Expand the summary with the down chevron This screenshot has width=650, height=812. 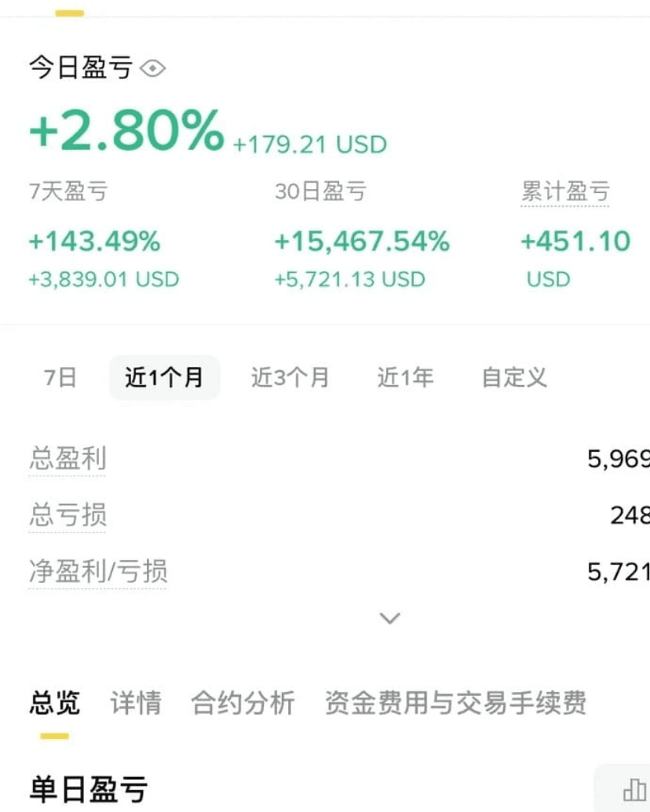(390, 617)
